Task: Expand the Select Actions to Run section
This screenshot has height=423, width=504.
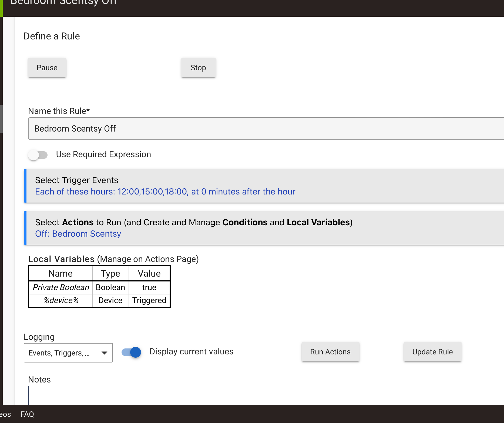Action: pos(193,222)
